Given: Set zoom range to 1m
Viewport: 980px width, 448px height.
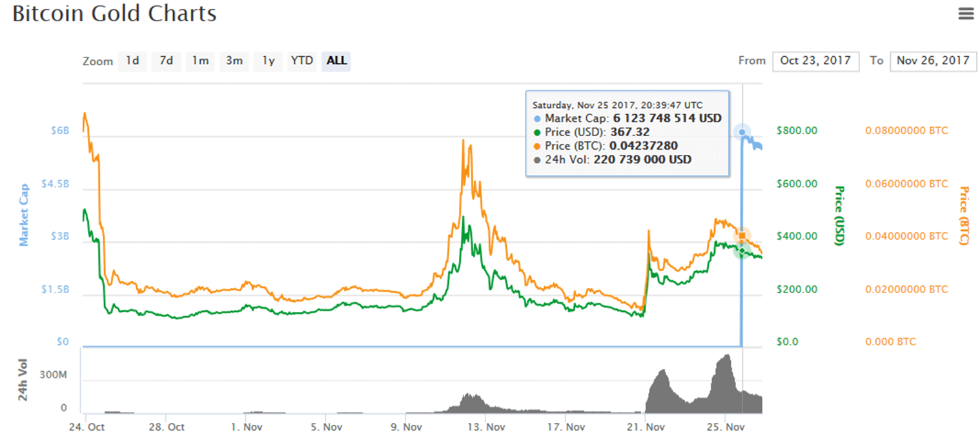Looking at the screenshot, I should point(200,61).
